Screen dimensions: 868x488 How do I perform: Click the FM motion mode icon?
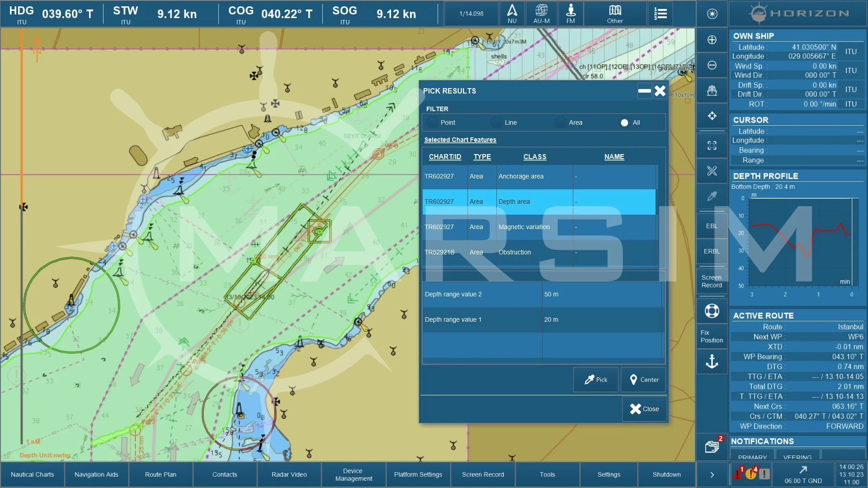[571, 14]
